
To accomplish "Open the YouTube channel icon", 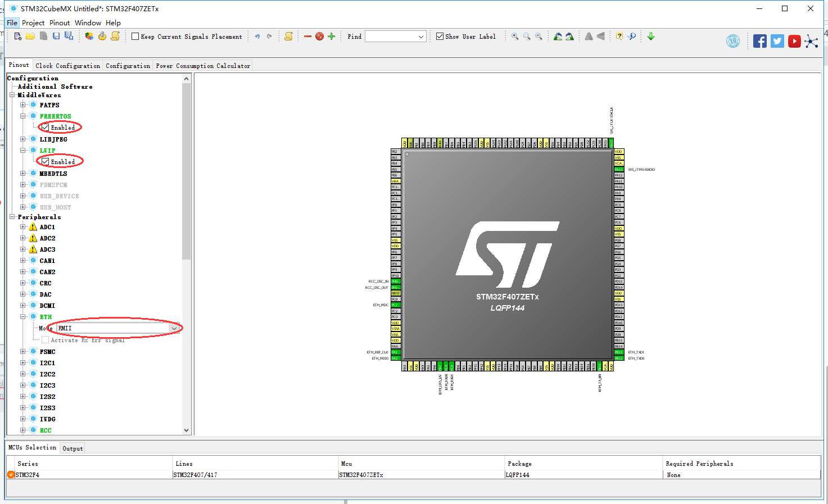I will (x=794, y=40).
